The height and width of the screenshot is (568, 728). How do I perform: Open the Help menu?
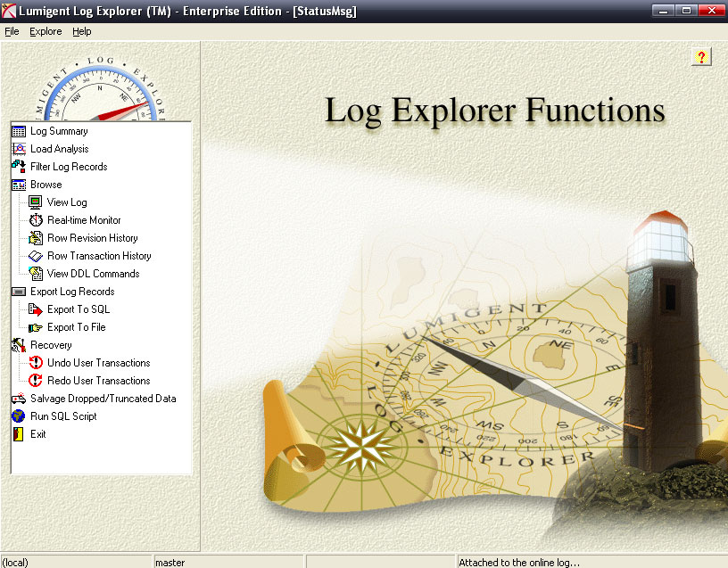82,31
